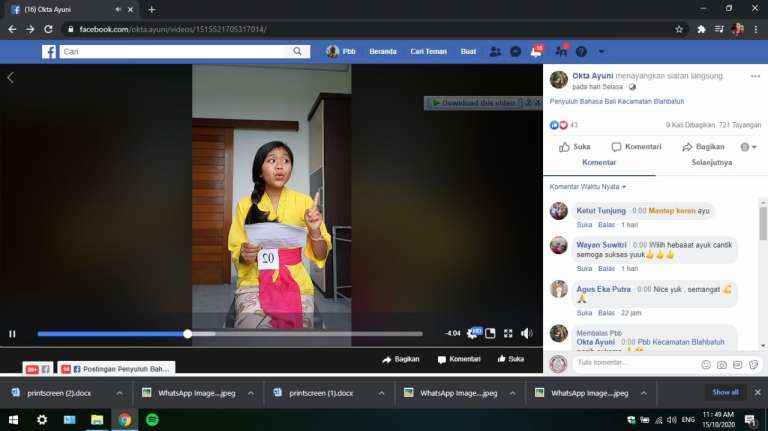The height and width of the screenshot is (431, 768).
Task: Click Bagikan button in post panel
Action: coord(703,146)
